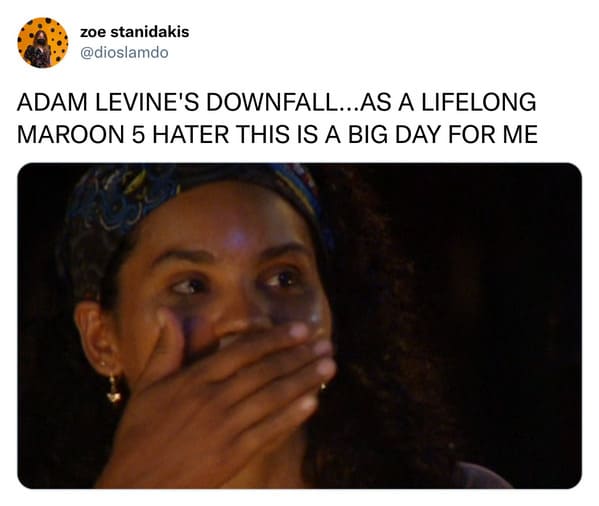Open zoe stanidakis's profile picture

42,42
